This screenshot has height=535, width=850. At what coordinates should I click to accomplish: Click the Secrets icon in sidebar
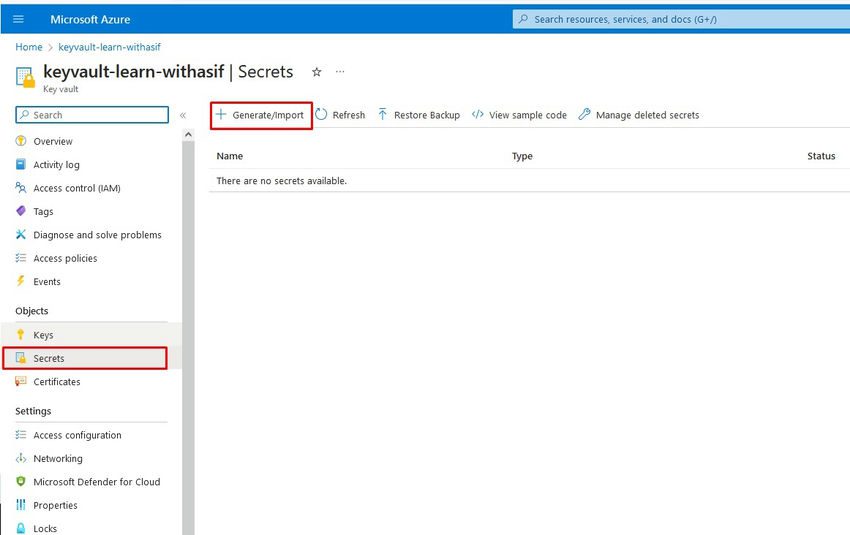tap(21, 358)
